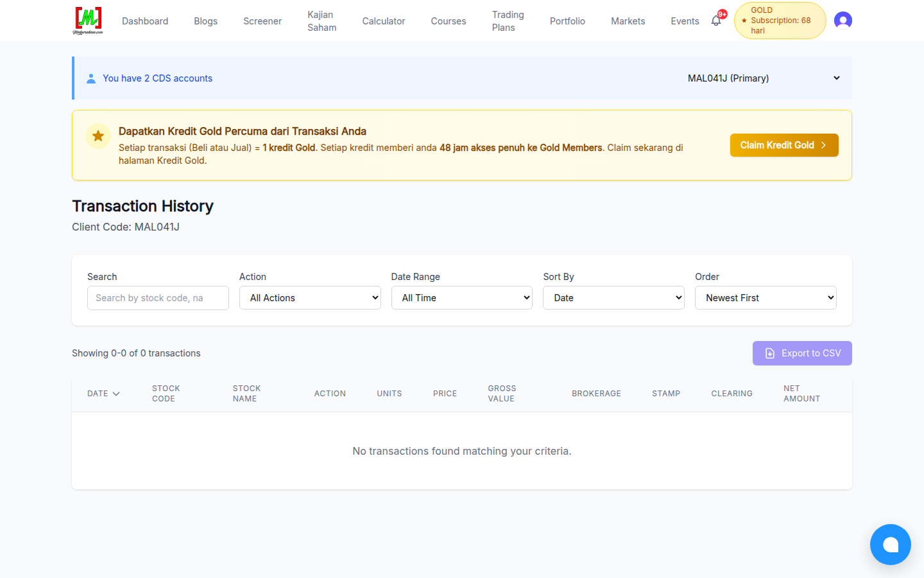Open the Events page
This screenshot has width=924, height=578.
[685, 21]
